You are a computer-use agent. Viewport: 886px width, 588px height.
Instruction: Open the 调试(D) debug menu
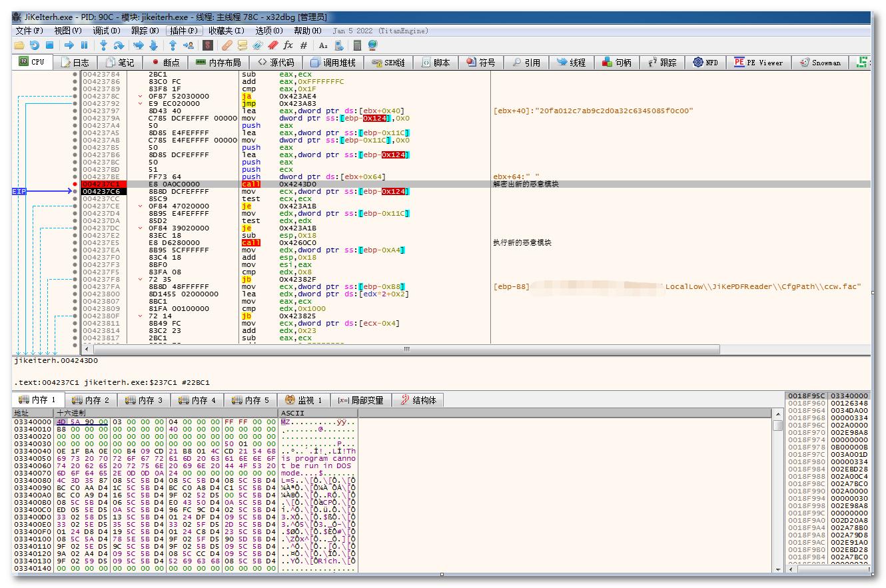coord(107,31)
